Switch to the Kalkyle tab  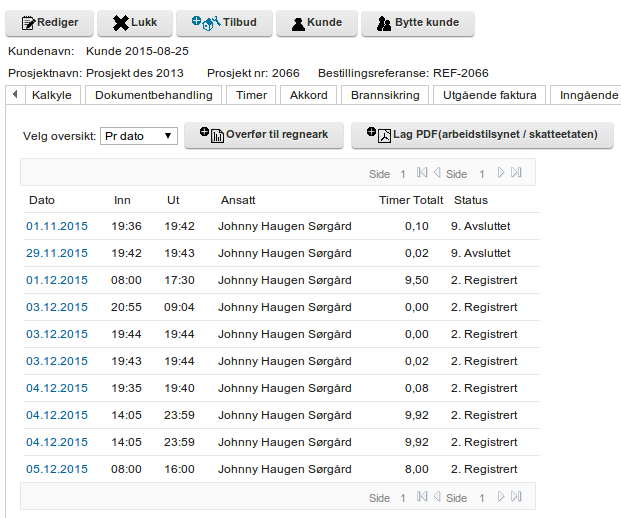51,95
